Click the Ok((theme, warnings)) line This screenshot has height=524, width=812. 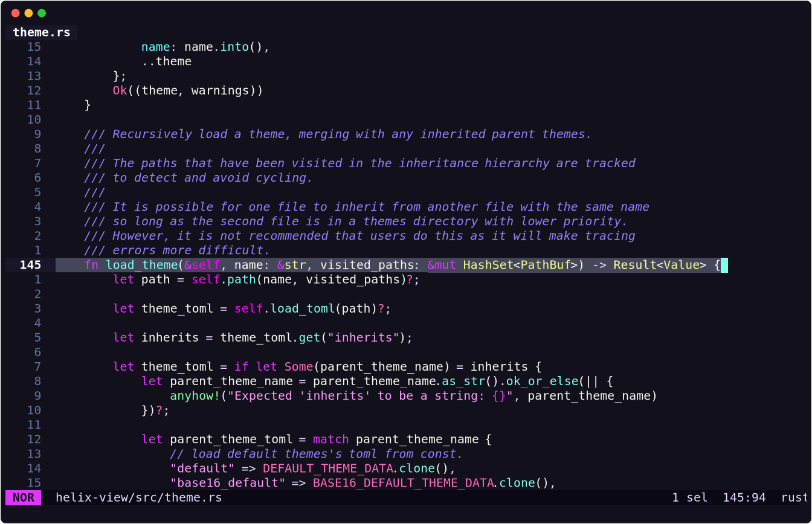pyautogui.click(x=188, y=91)
